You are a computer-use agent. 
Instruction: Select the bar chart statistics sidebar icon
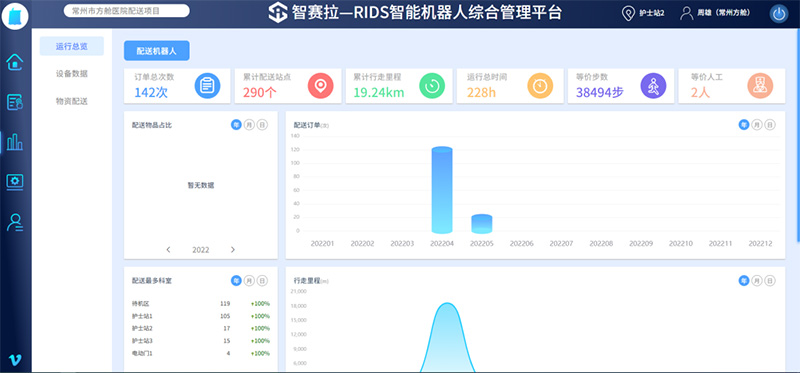pyautogui.click(x=14, y=142)
